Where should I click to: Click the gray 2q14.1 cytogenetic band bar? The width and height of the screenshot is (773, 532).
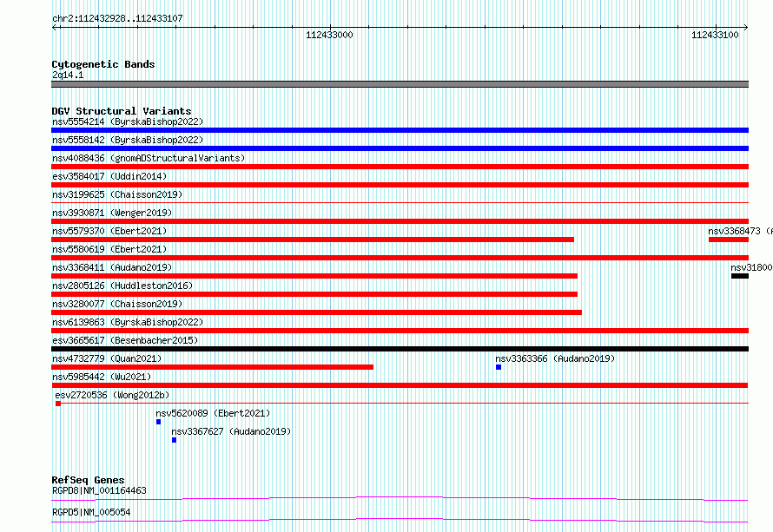tap(400, 84)
